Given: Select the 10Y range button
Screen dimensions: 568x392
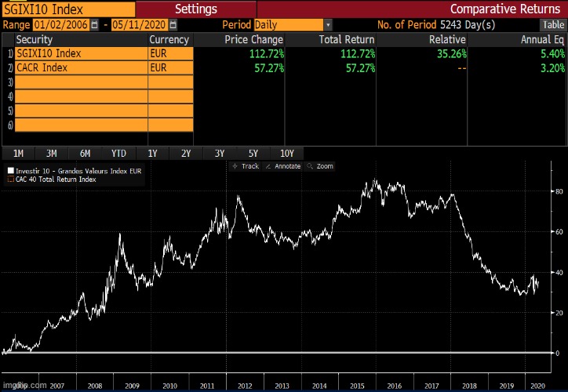Looking at the screenshot, I should tap(287, 153).
